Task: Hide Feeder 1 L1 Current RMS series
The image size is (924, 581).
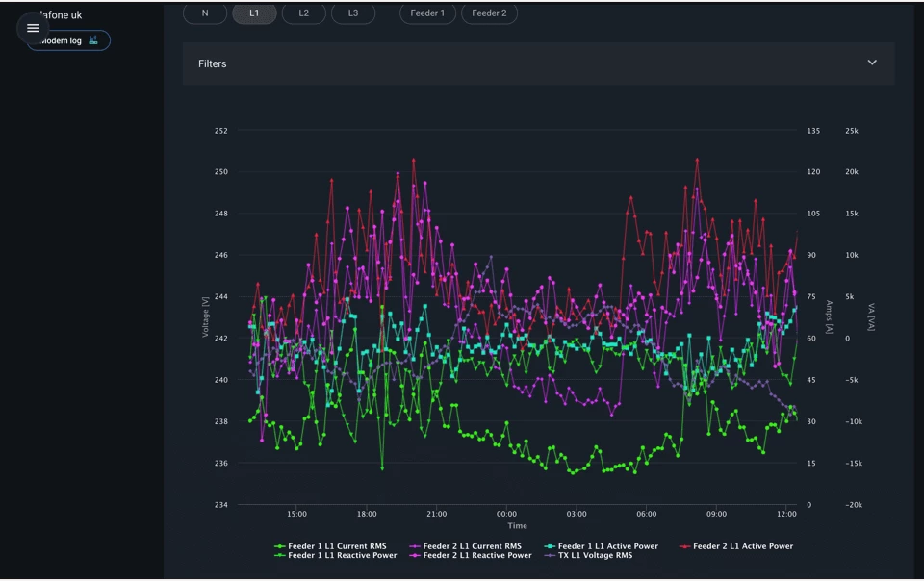Action: click(337, 546)
